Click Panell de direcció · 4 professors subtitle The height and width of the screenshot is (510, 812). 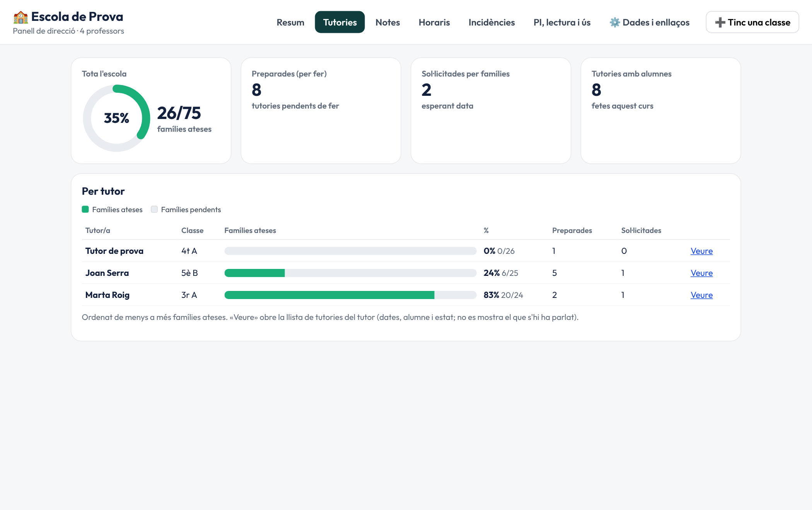pyautogui.click(x=68, y=31)
